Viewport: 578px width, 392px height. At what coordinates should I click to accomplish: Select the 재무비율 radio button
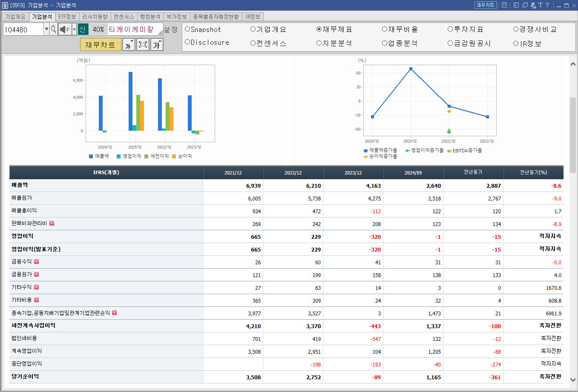point(385,29)
